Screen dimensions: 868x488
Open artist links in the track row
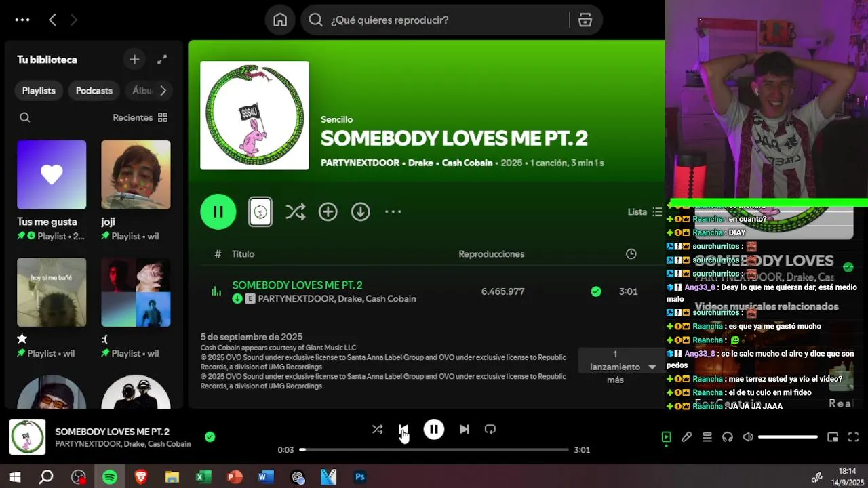click(337, 299)
